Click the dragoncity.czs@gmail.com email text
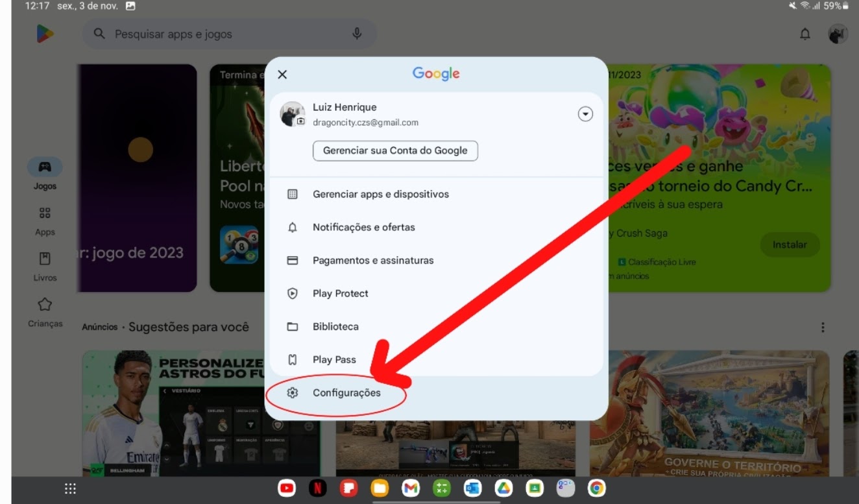 tap(365, 122)
